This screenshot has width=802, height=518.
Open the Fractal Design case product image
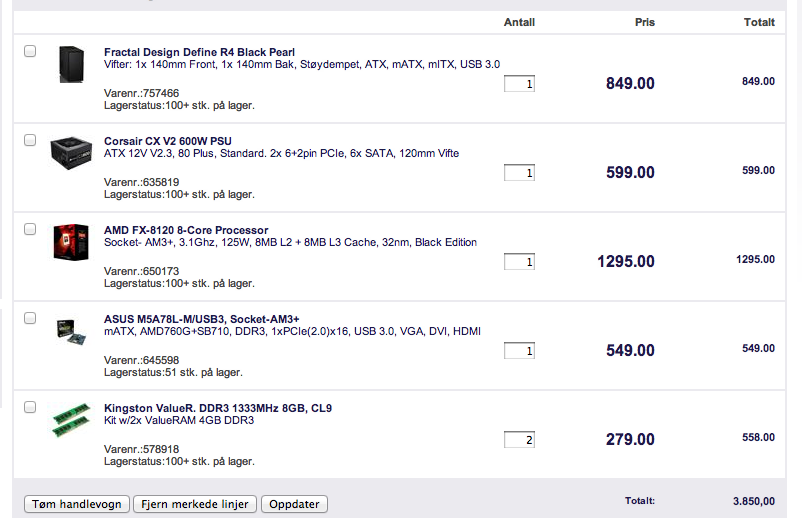tap(71, 64)
